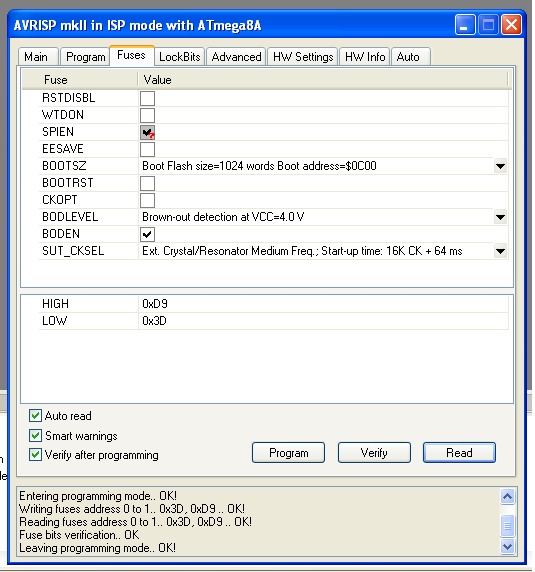The image size is (535, 572).
Task: Open the Auto tab
Action: click(411, 57)
